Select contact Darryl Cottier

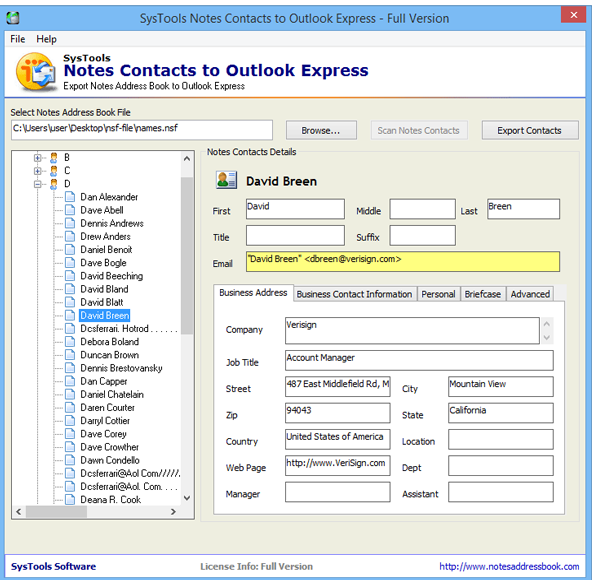(105, 421)
